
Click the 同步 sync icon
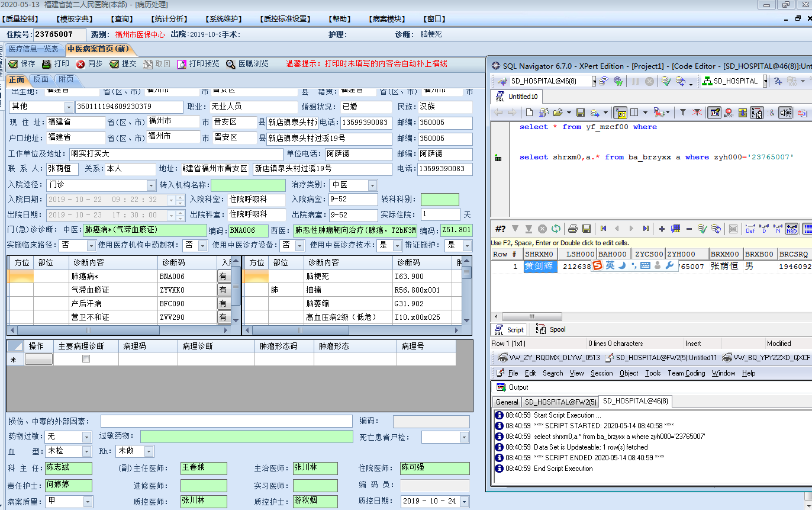(x=80, y=64)
